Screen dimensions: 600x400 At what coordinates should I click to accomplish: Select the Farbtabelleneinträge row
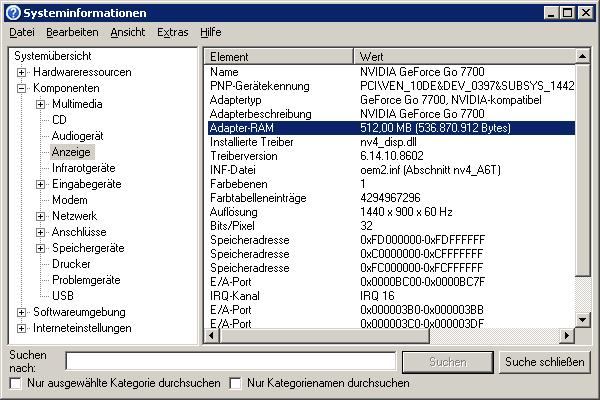391,198
